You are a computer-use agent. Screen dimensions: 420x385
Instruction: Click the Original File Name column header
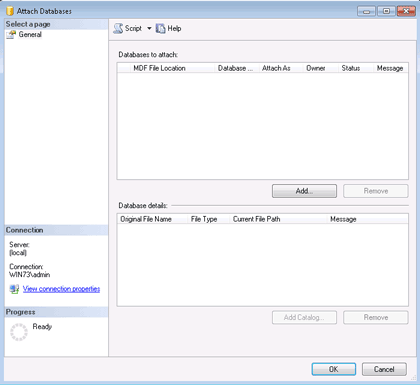pyautogui.click(x=153, y=219)
